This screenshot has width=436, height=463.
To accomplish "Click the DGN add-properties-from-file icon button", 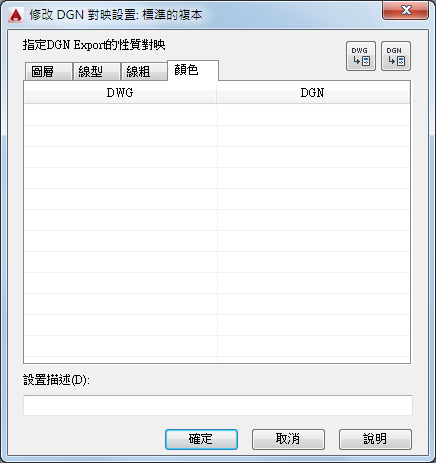I will point(396,56).
